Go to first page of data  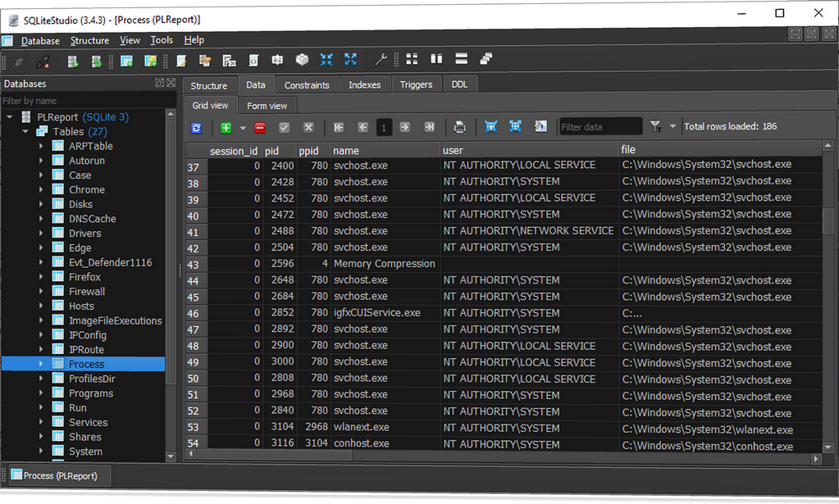339,127
